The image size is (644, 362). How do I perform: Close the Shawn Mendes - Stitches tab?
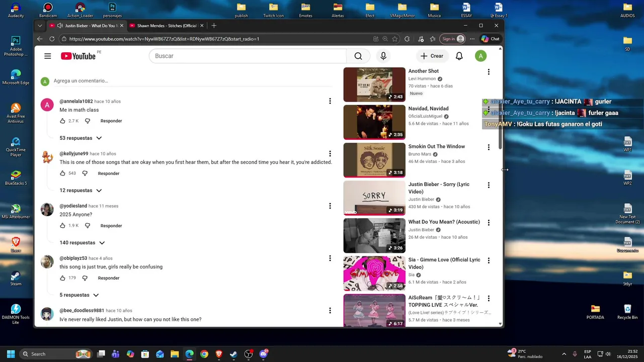pos(202,26)
